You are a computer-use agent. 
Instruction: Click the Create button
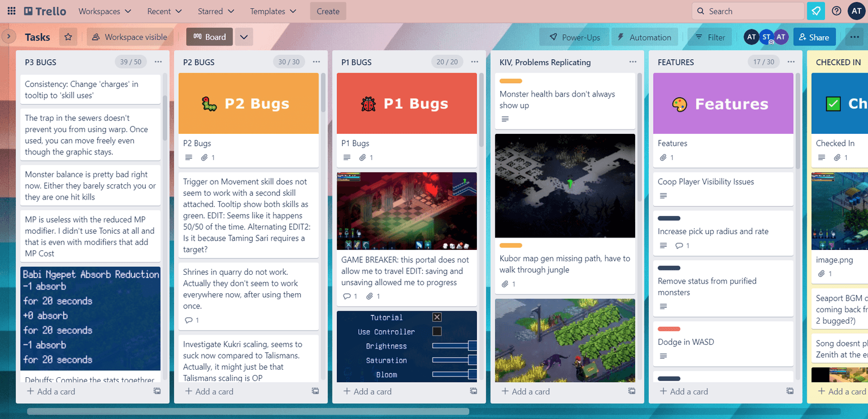point(328,11)
